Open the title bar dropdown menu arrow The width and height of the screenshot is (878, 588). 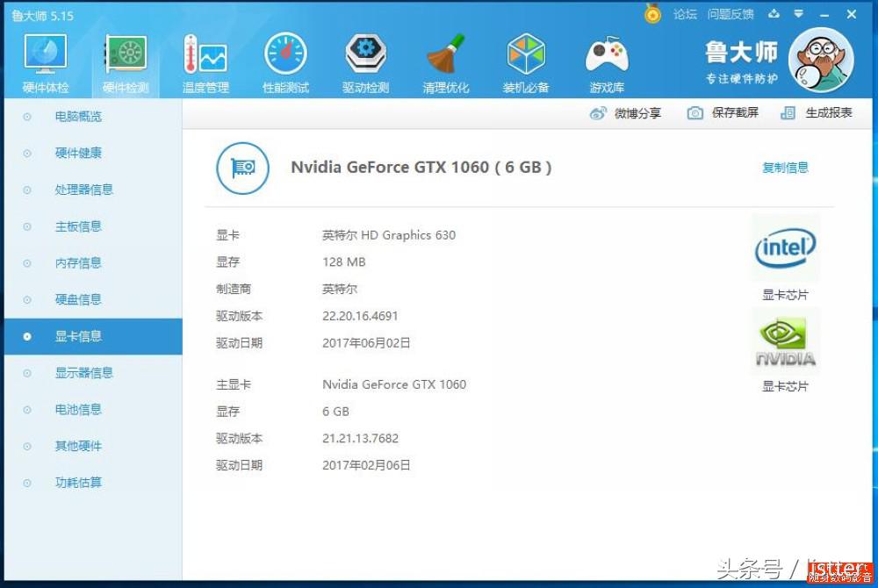coord(798,14)
